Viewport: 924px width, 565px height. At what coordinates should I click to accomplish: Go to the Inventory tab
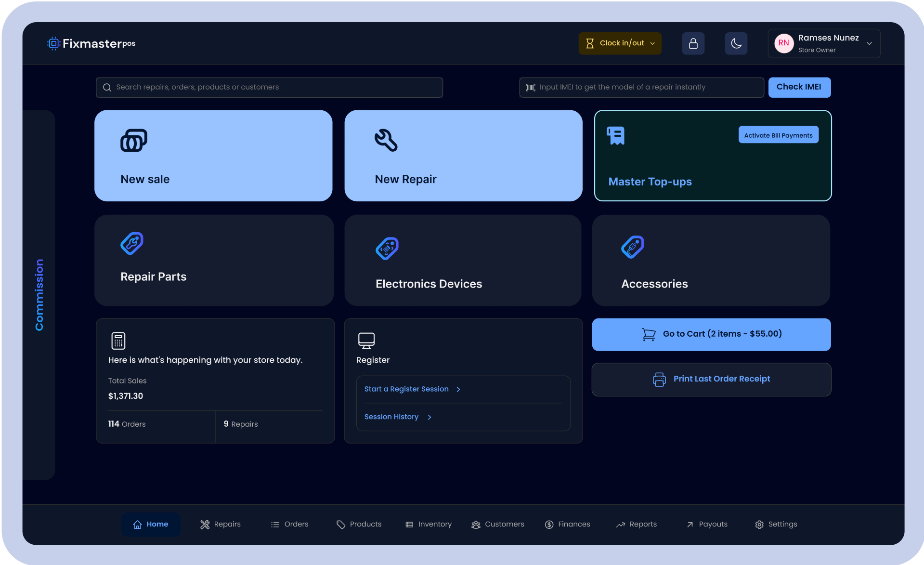click(429, 525)
